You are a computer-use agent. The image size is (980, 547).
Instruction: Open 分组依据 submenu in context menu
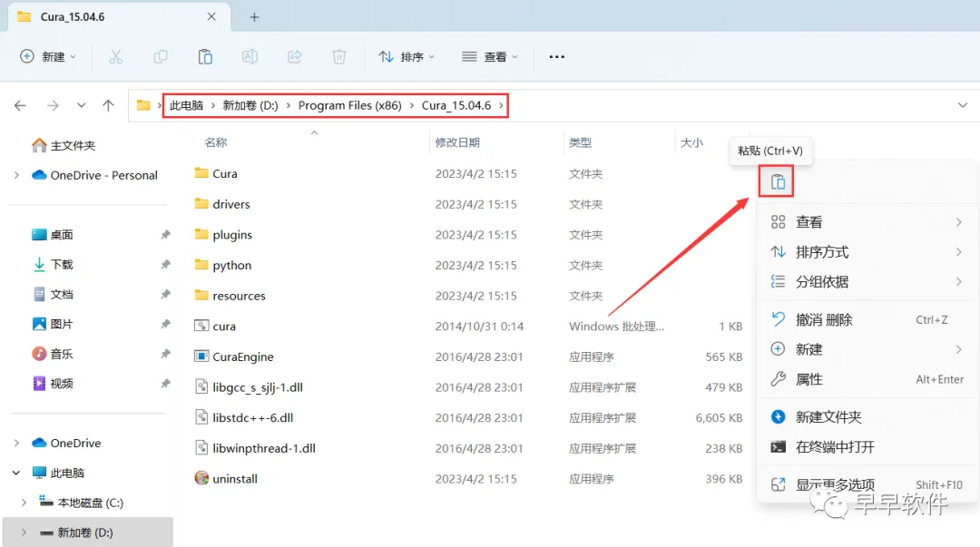(867, 282)
